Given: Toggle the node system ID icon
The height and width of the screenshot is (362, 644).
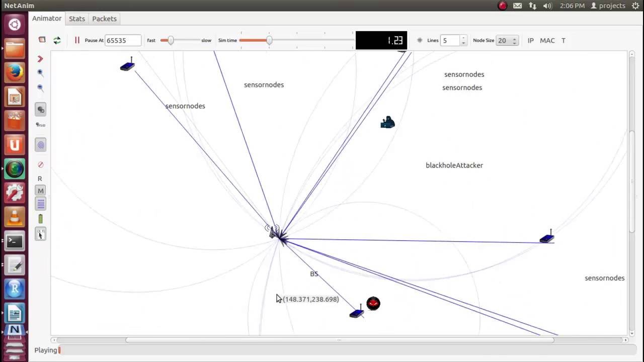Looking at the screenshot, I should tap(41, 125).
